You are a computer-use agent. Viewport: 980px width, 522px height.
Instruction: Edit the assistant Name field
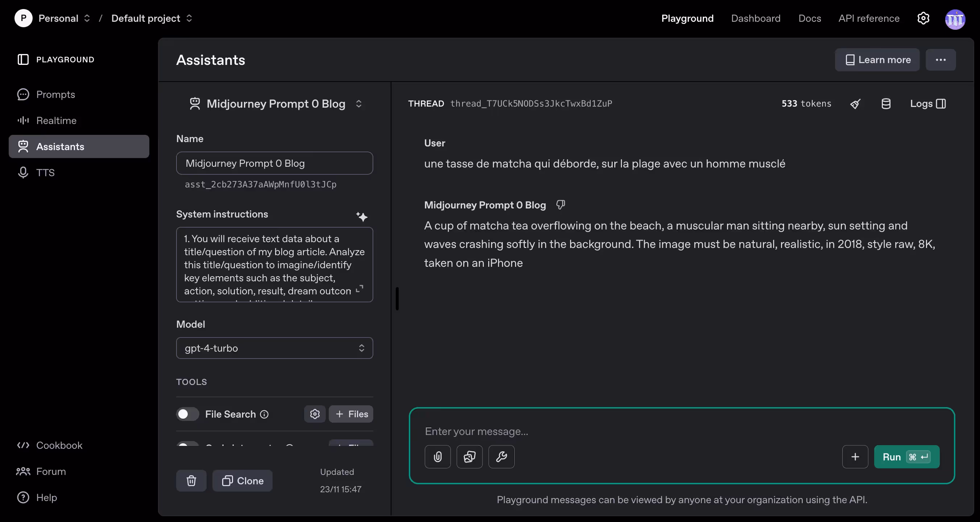[274, 163]
